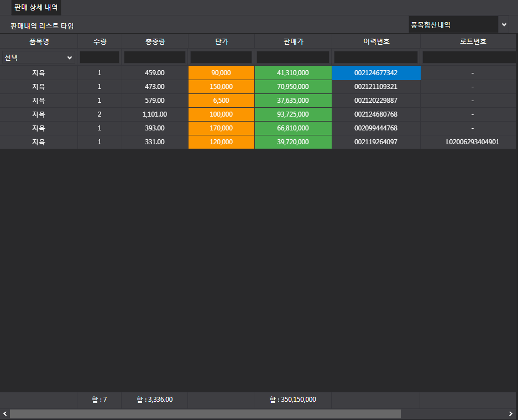Click the 합 : 350,150,000 sales total
This screenshot has width=518, height=420.
point(293,400)
